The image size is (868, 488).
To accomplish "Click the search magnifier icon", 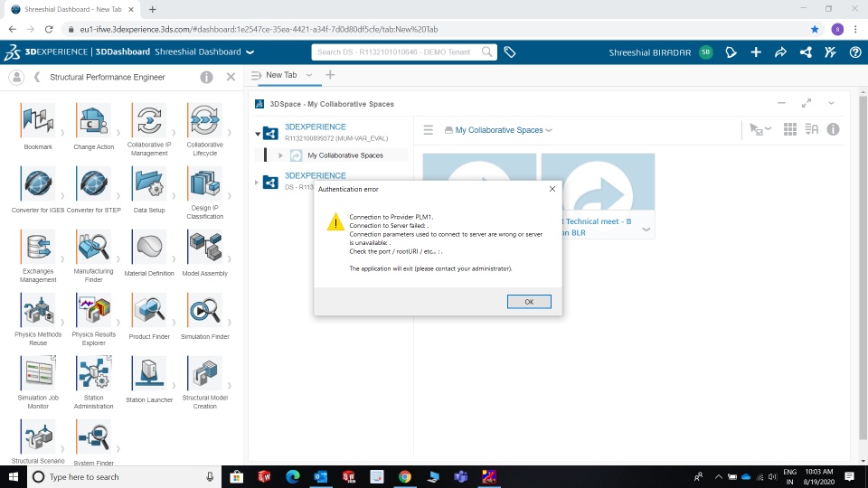I will click(x=486, y=52).
